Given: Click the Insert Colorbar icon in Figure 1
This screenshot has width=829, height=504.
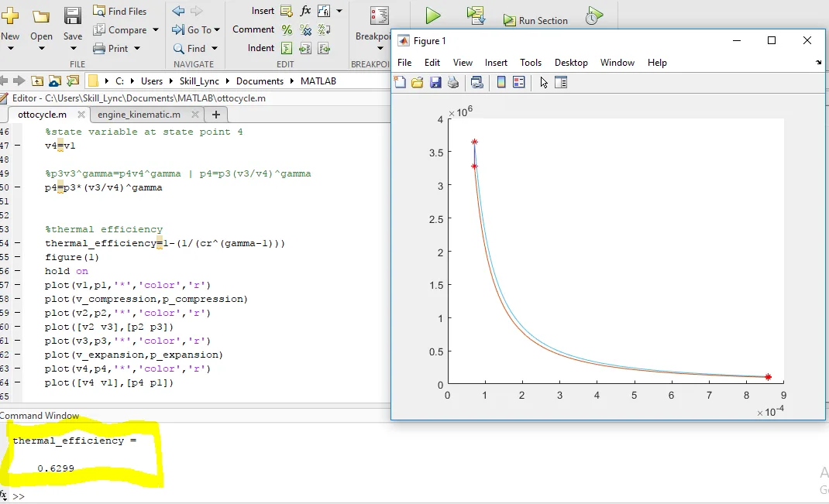Looking at the screenshot, I should (x=501, y=82).
